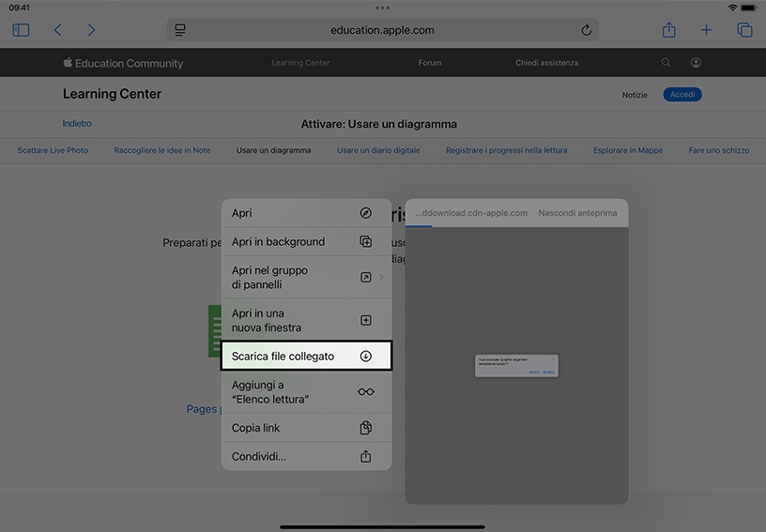This screenshot has width=766, height=532.
Task: Choose Apri nel gruppo di pannelli
Action: (306, 277)
